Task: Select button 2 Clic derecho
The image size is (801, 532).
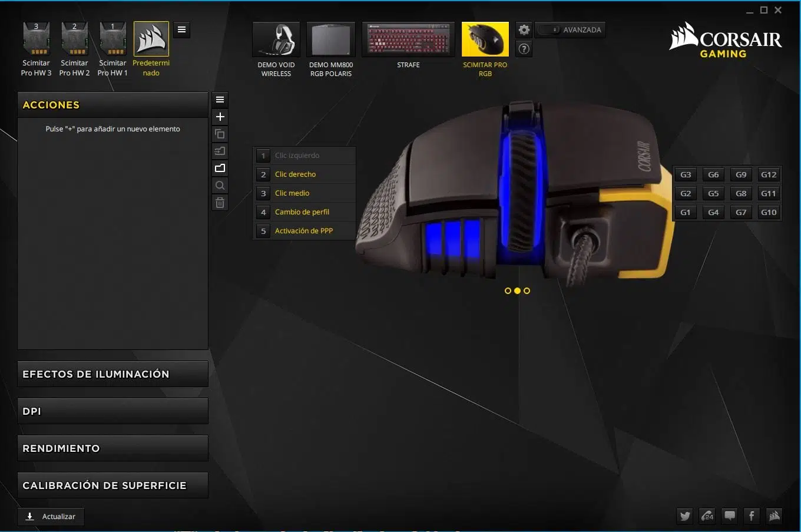Action: 305,174
